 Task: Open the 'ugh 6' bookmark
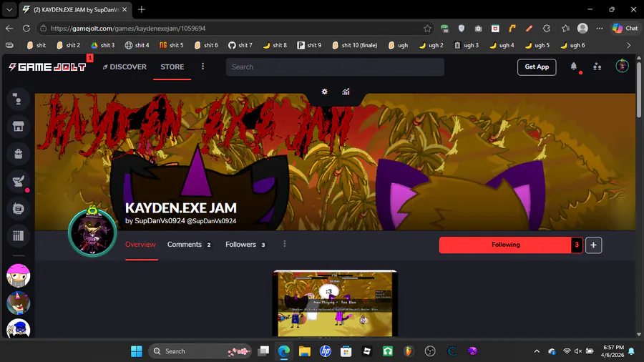click(572, 45)
